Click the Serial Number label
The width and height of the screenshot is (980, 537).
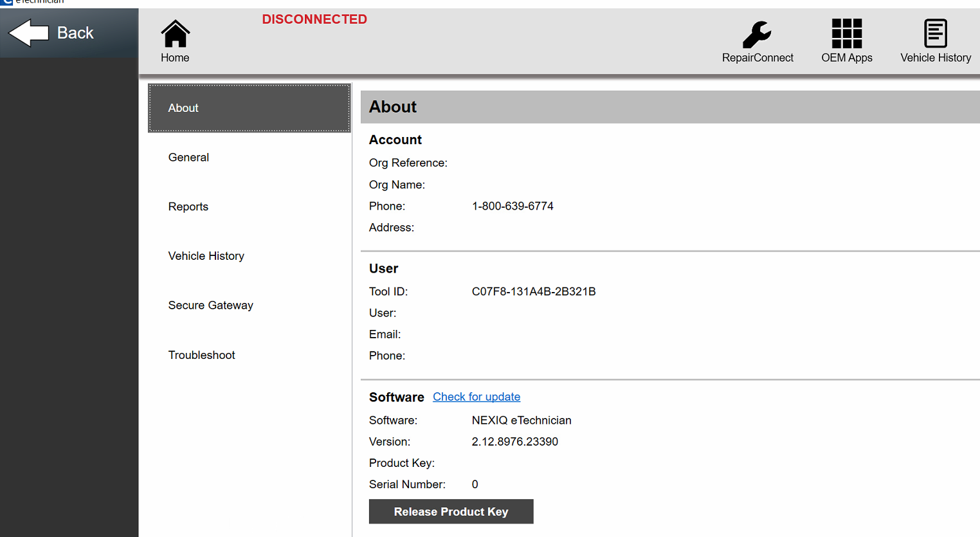(407, 485)
